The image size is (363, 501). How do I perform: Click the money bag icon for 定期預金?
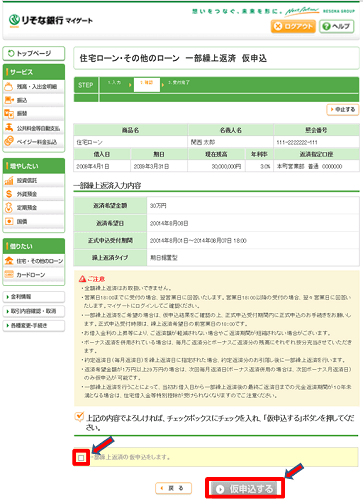(x=9, y=207)
